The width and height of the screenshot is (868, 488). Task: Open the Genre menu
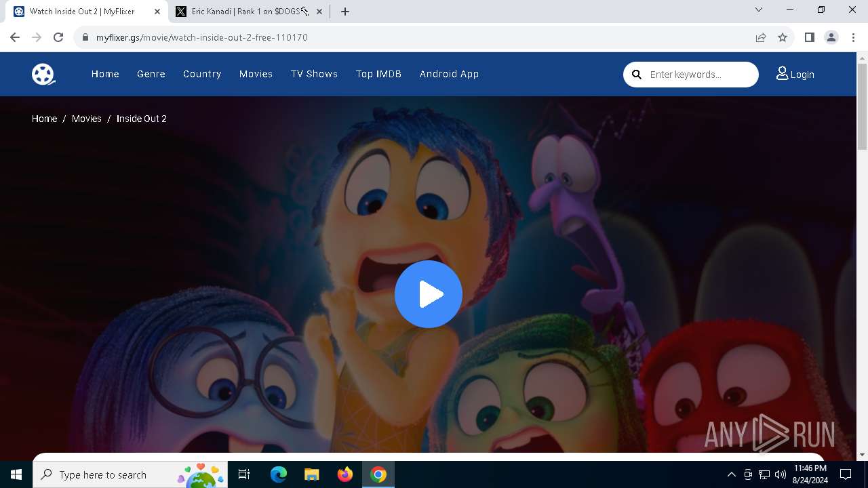(151, 74)
